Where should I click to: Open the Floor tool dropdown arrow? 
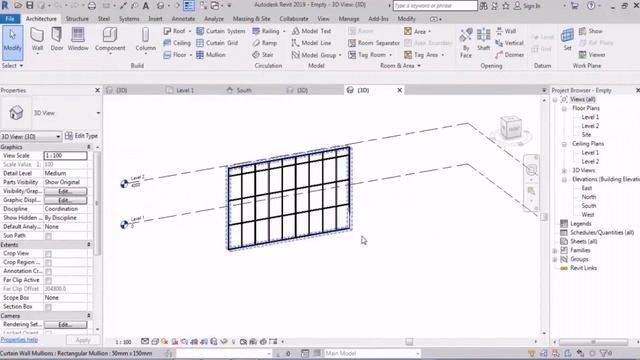(190, 55)
